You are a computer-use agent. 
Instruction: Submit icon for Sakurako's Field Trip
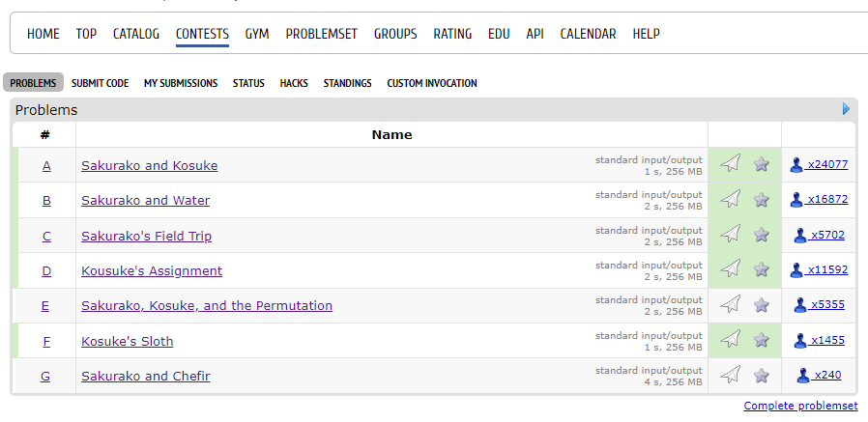[731, 234]
